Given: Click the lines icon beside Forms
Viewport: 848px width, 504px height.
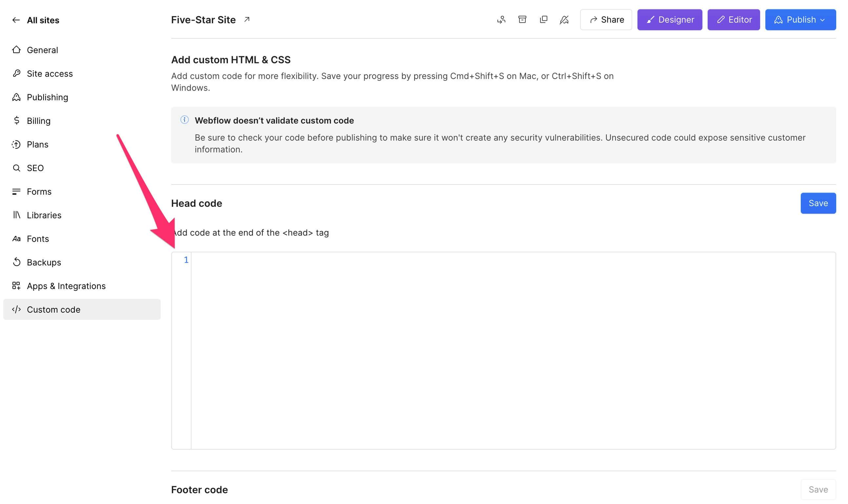Looking at the screenshot, I should coord(16,192).
